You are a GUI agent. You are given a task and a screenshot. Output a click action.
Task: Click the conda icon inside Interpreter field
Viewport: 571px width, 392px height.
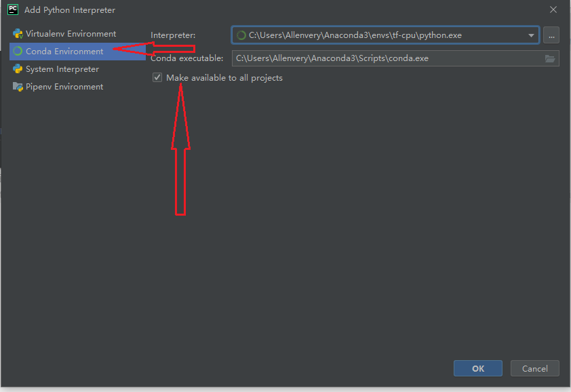241,35
